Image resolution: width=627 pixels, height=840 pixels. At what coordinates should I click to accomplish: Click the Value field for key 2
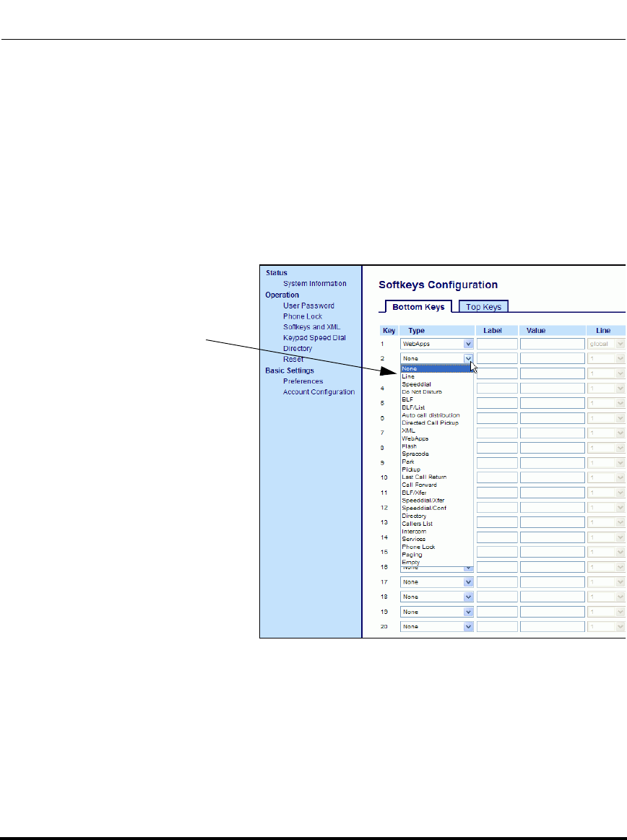click(553, 358)
